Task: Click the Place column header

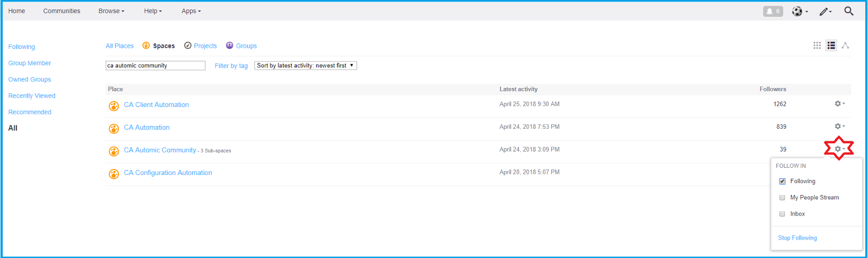Action: point(116,89)
